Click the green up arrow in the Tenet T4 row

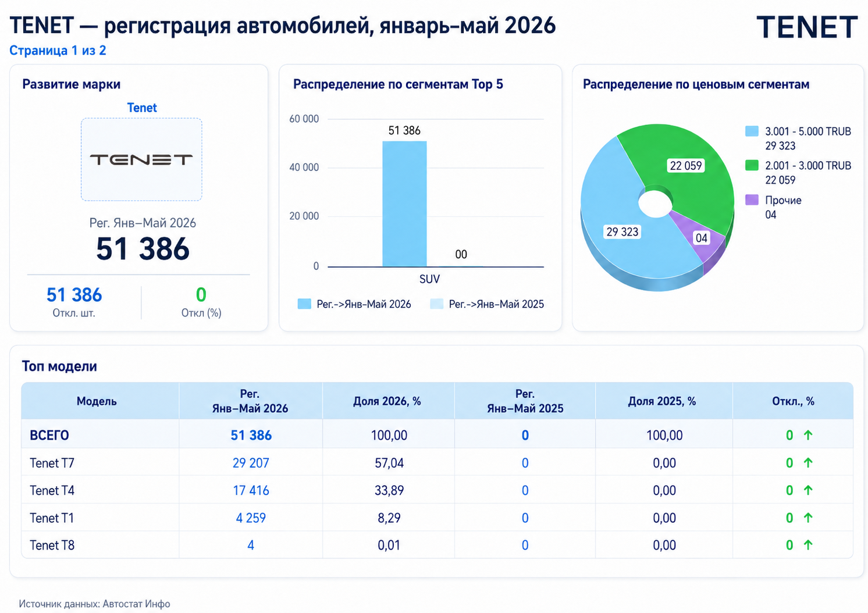[x=808, y=490]
